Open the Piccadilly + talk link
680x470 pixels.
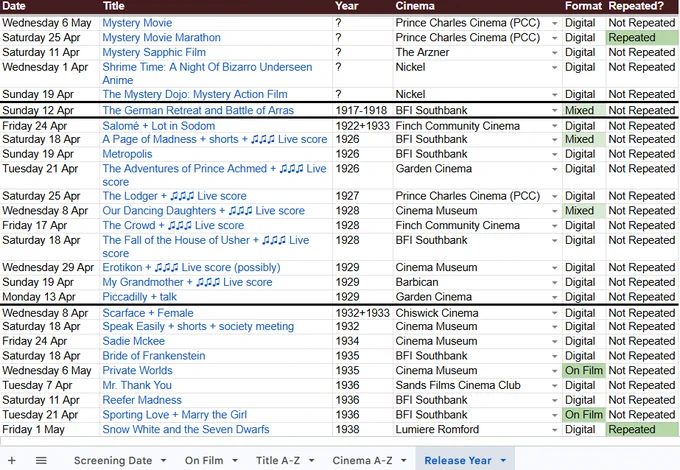tap(139, 297)
